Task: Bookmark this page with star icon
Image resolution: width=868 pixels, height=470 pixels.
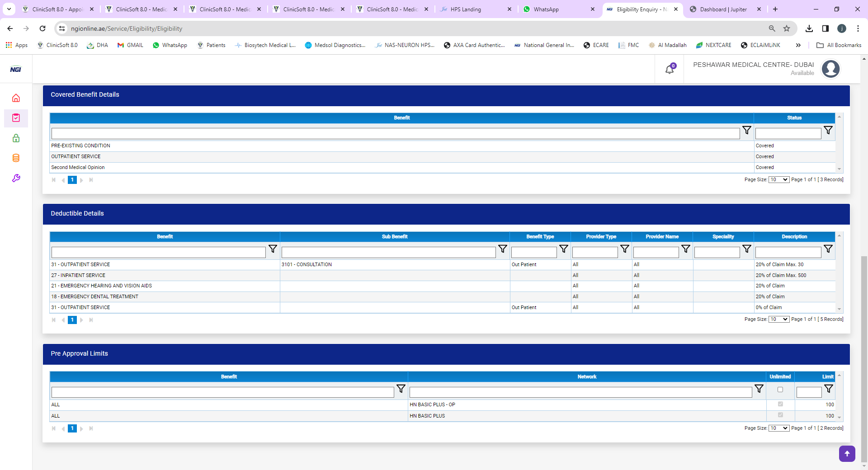Action: coord(787,28)
